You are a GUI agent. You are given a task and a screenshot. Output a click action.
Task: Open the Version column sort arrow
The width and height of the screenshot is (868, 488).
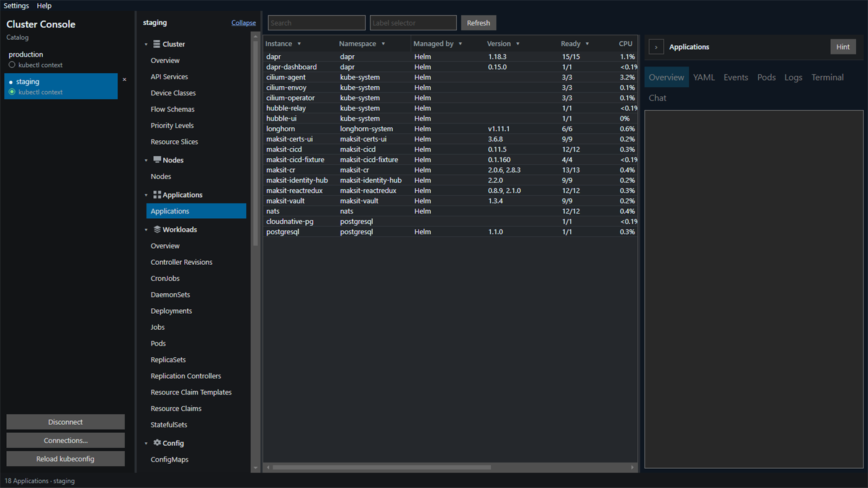click(518, 44)
